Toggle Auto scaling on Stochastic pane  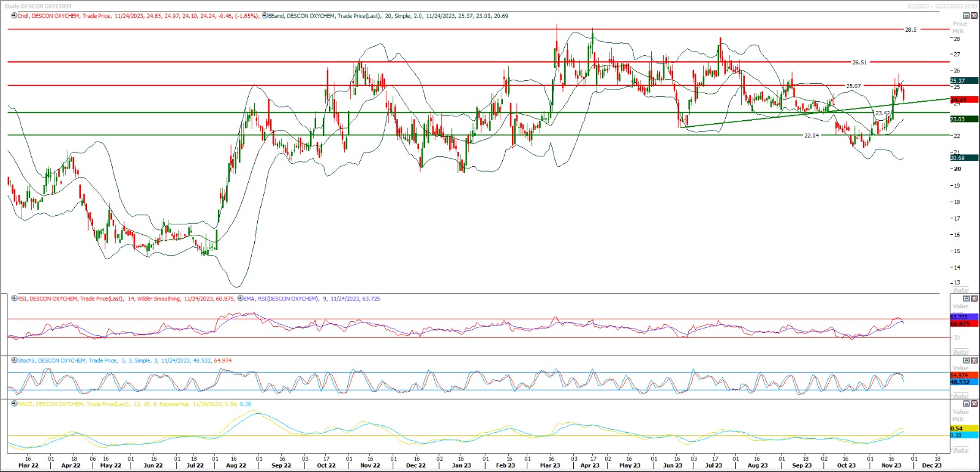click(x=960, y=395)
